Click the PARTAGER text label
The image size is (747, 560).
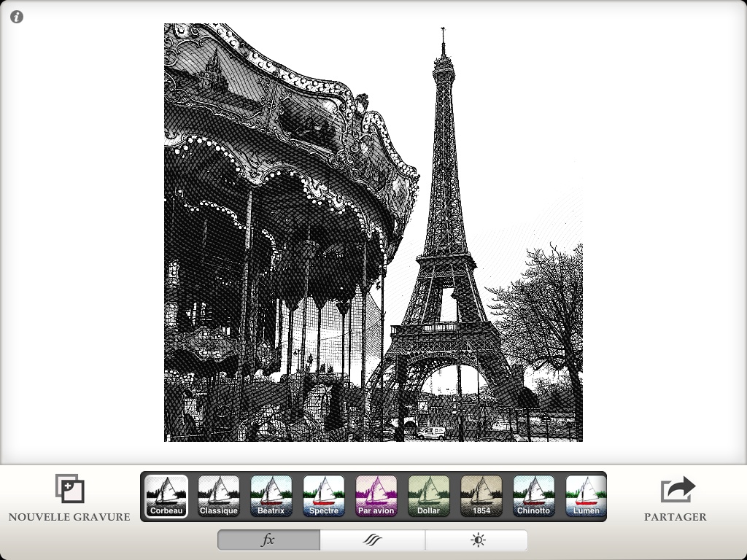point(676,517)
